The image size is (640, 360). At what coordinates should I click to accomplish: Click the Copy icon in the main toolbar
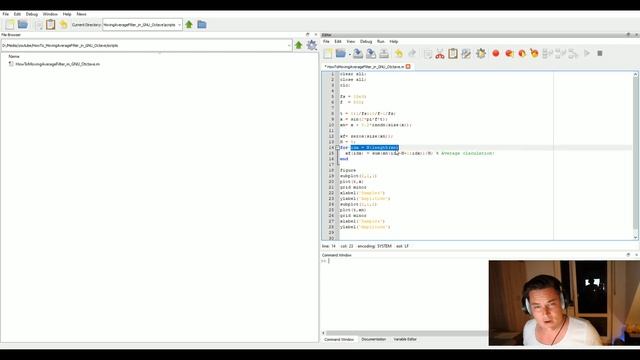(x=39, y=25)
